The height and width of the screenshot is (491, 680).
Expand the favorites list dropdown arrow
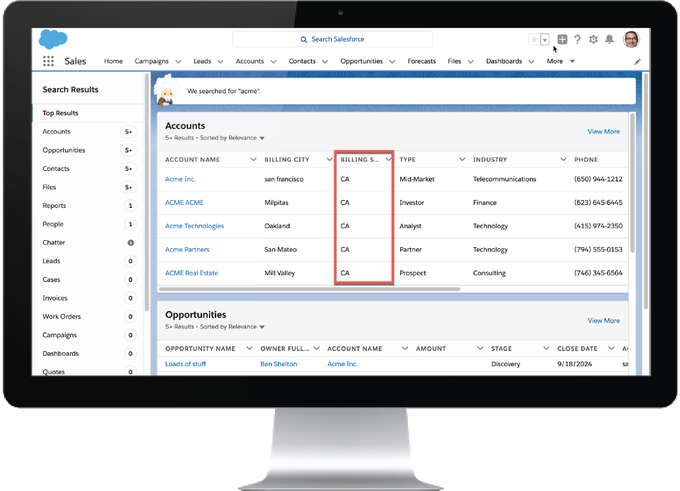[544, 39]
